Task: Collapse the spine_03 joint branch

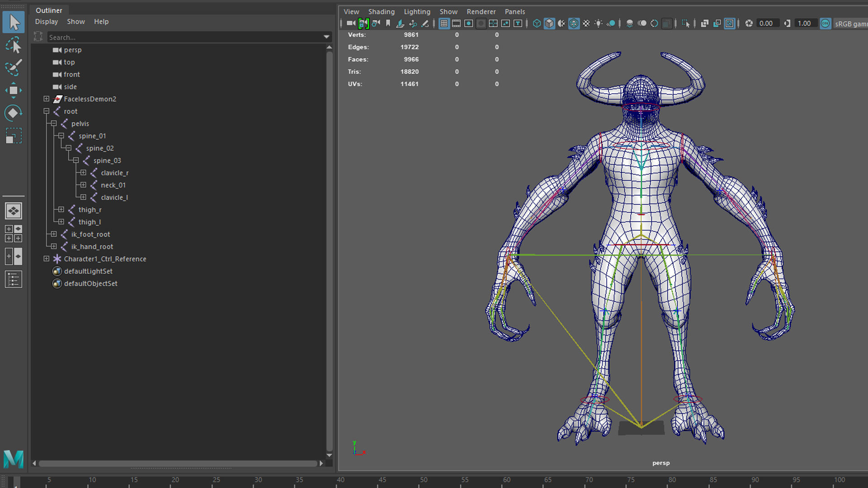Action: coord(76,160)
